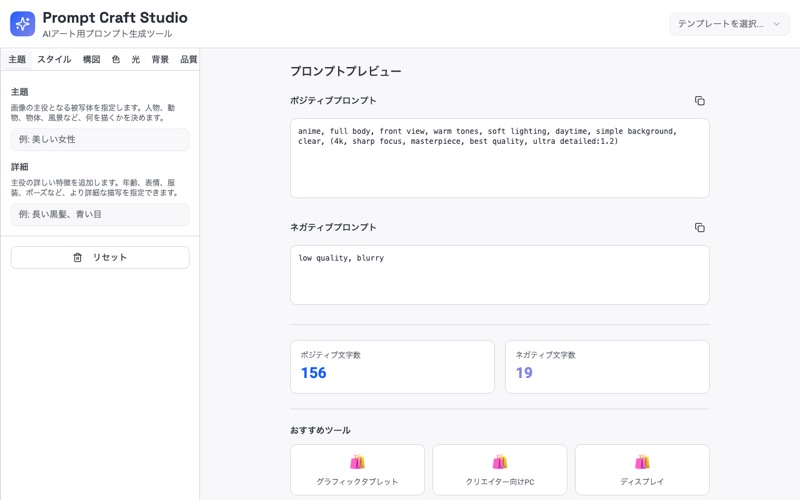Image resolution: width=800 pixels, height=500 pixels.
Task: Click the ディスプレイ shopping bag icon
Action: [642, 462]
